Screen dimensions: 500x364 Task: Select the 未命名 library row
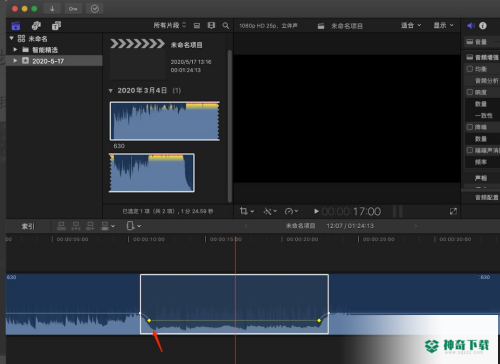pos(54,39)
